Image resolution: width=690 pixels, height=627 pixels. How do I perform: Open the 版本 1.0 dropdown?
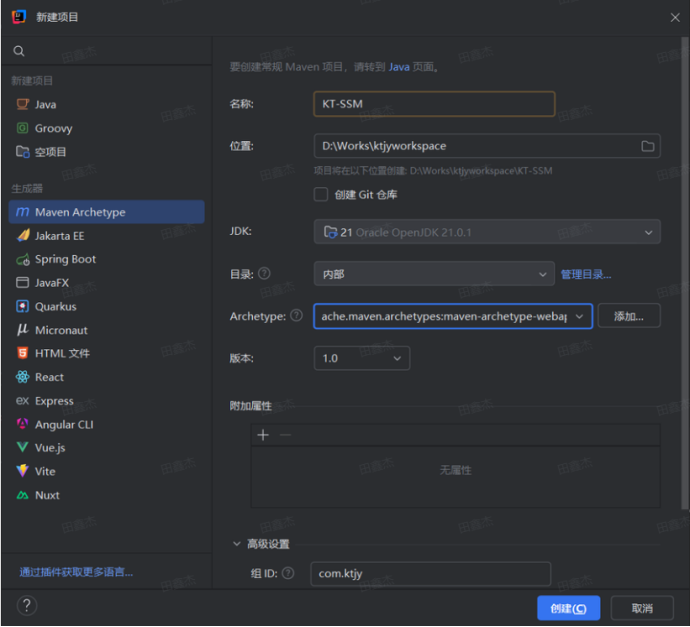coord(362,358)
